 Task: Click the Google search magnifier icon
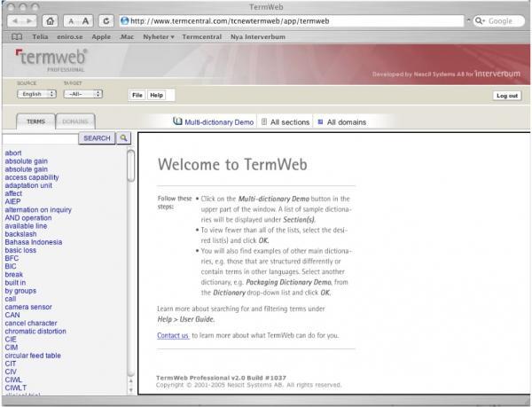point(480,21)
